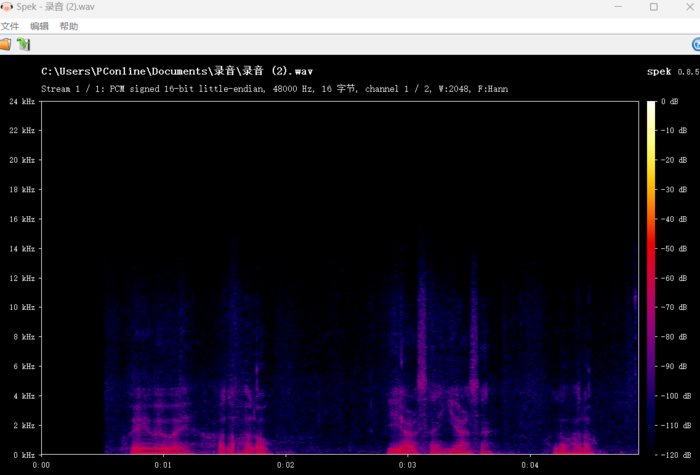Click the 6 kHz axis label
The image size is (700, 475).
pos(24,366)
